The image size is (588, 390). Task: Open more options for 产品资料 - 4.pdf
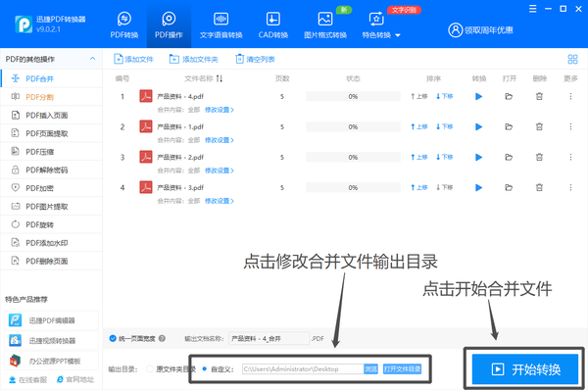[570, 96]
